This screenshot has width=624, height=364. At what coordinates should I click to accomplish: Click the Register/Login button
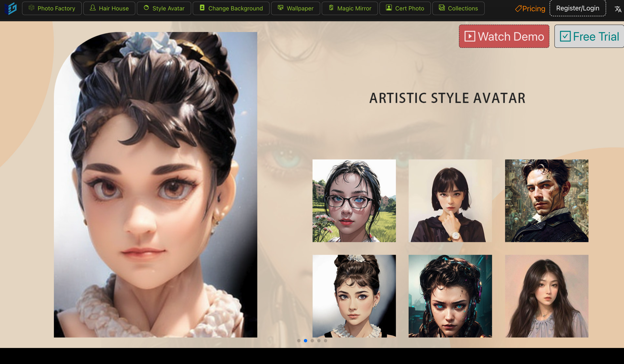coord(578,8)
